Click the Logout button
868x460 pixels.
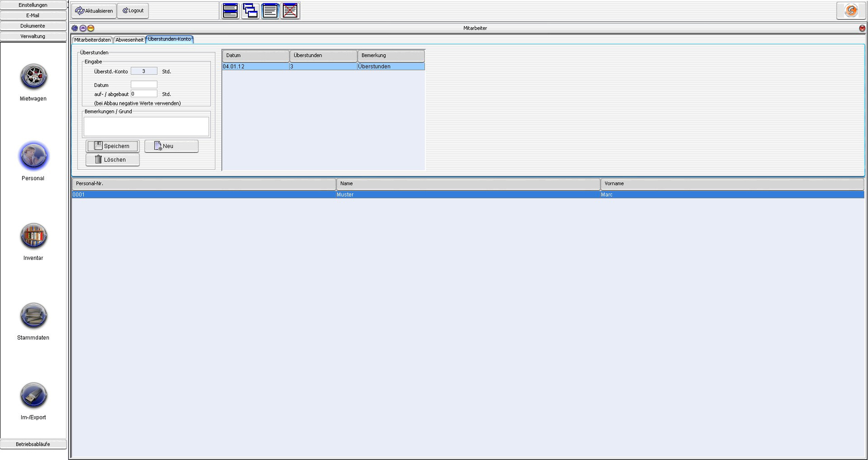[x=133, y=11]
